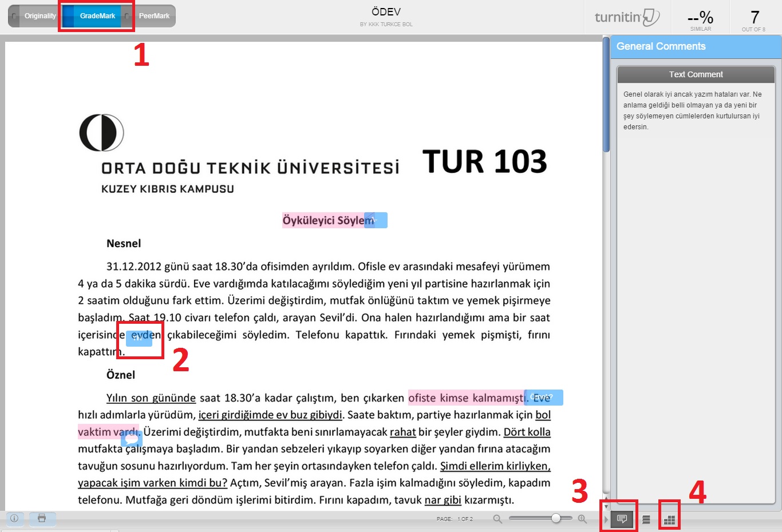
Task: Click the comment tag on 'Öyküleyici Söylem' title
Action: coord(376,220)
